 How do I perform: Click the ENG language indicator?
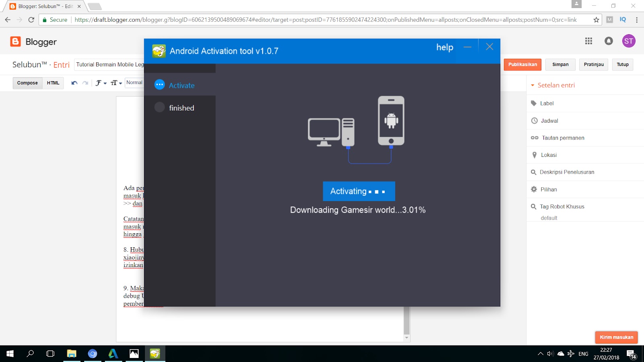583,354
